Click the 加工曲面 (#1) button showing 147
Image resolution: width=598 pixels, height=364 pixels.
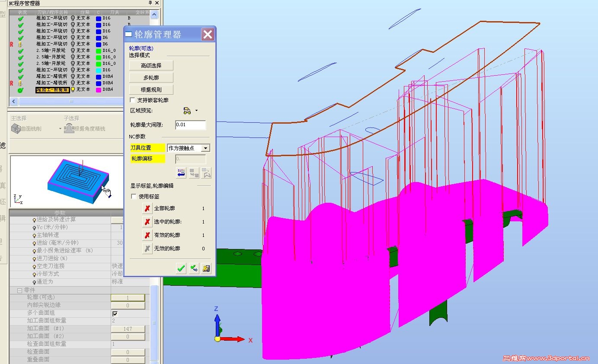click(x=128, y=329)
